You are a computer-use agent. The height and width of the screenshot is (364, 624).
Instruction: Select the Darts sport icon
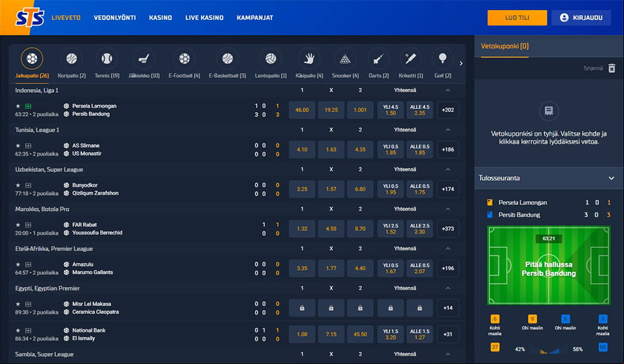[378, 59]
